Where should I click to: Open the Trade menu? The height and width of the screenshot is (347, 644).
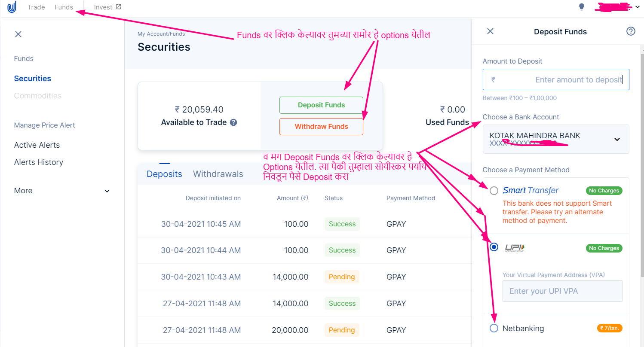[36, 7]
